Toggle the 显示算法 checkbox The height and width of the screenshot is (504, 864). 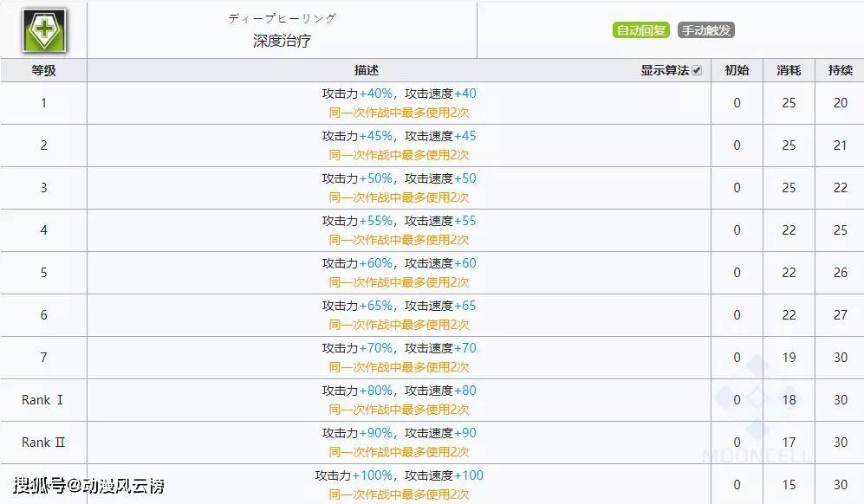click(697, 70)
